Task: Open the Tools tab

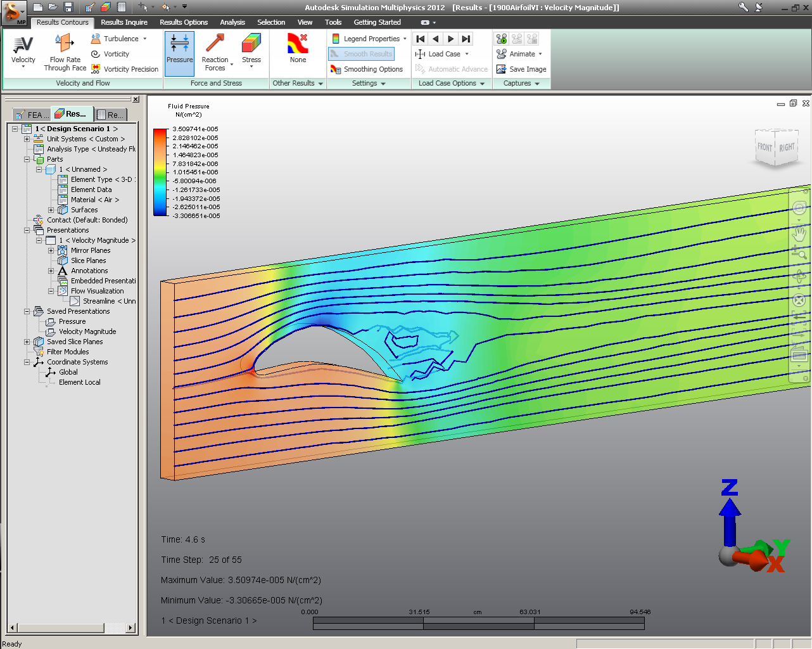Action: click(333, 22)
